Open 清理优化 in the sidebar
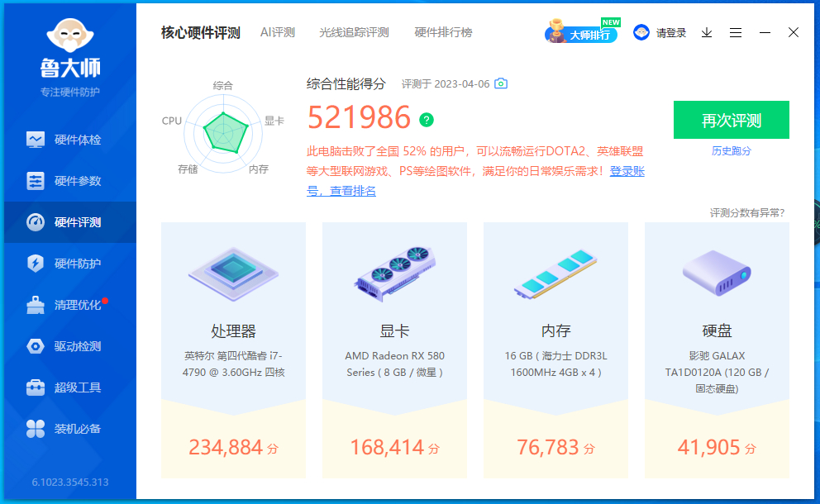Viewport: 820px width, 504px height. (70, 305)
